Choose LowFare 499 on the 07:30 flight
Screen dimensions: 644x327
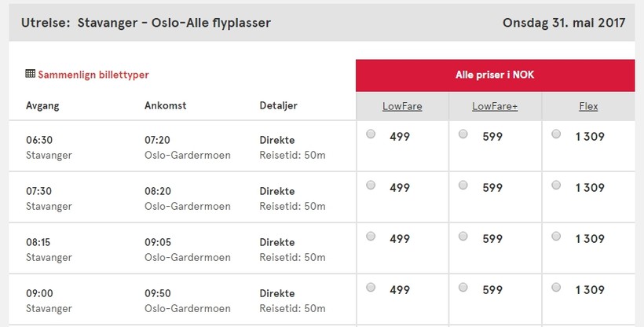point(371,186)
